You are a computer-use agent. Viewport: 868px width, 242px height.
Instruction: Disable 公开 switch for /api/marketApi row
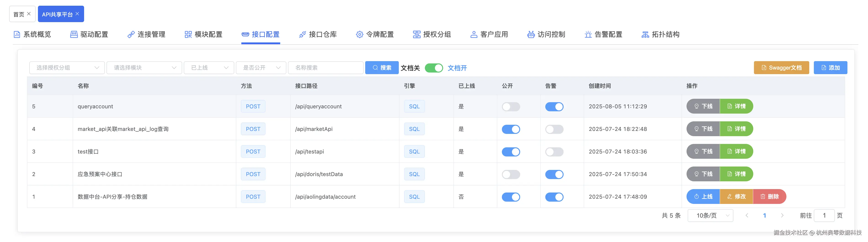point(511,129)
